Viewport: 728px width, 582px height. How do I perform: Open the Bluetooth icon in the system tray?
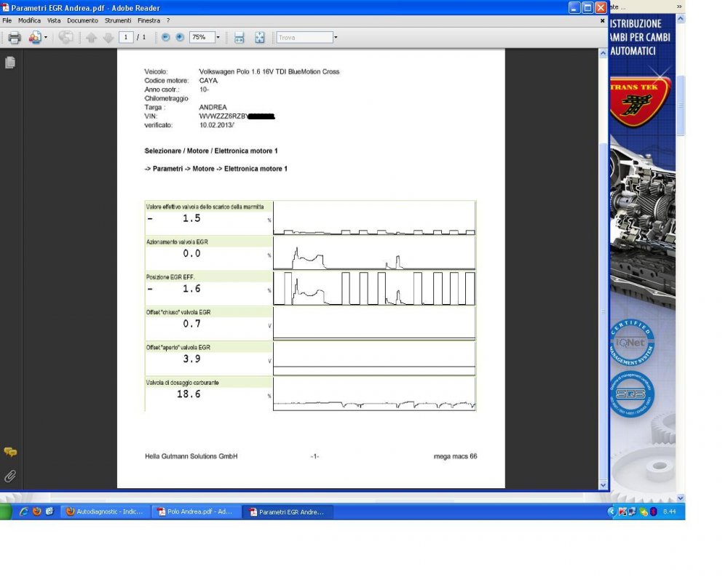coord(654,511)
